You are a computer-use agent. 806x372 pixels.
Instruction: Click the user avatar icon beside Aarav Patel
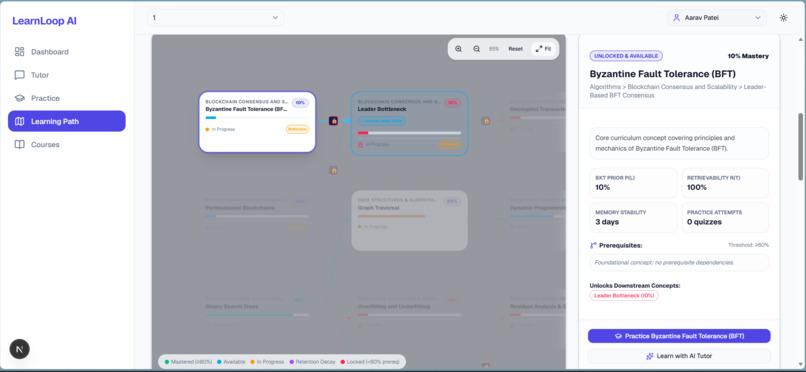676,17
